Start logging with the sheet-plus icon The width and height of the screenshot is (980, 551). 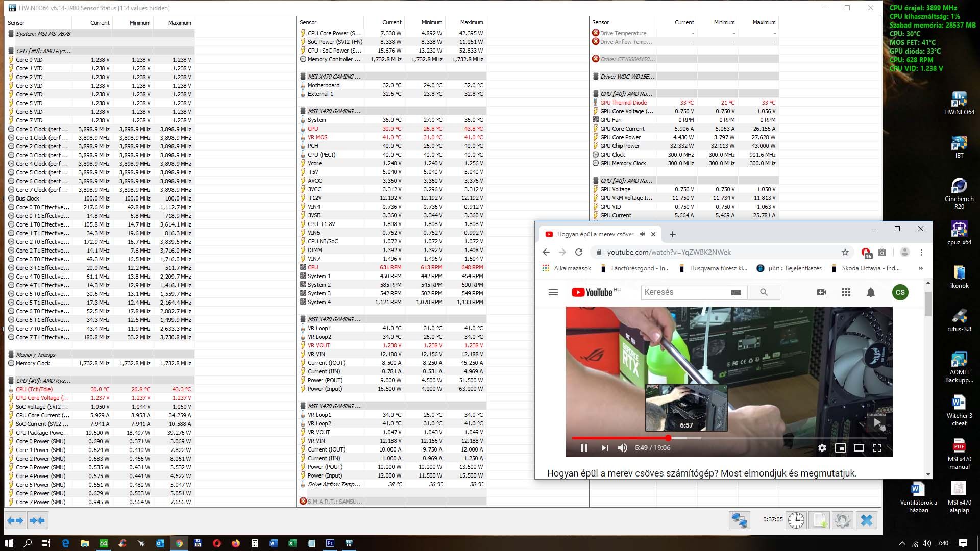(820, 520)
